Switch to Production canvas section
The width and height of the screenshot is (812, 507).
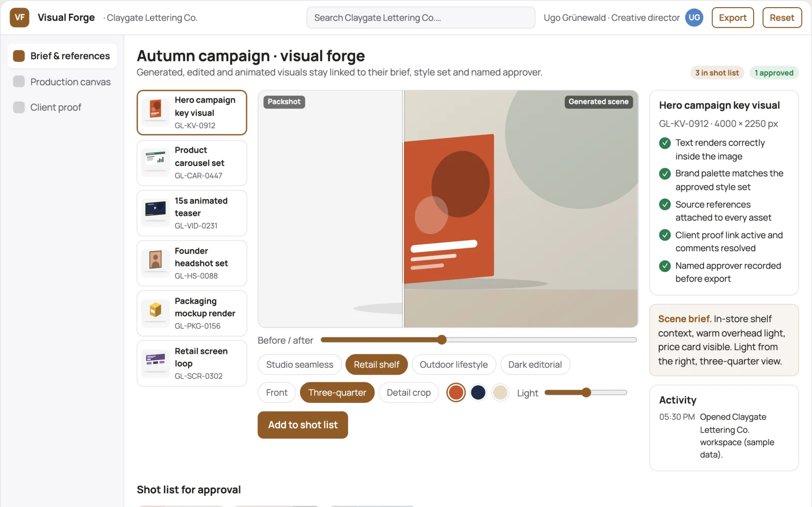pyautogui.click(x=62, y=82)
